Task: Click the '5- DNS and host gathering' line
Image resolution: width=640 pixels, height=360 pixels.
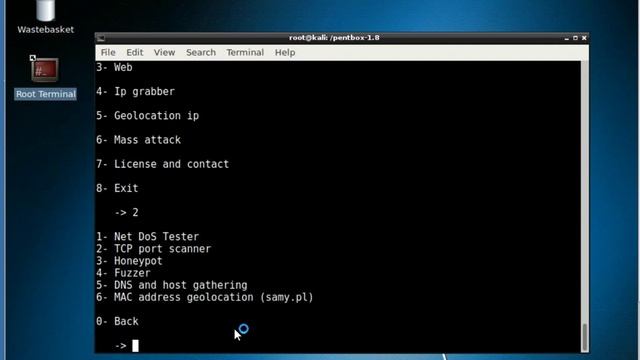Action: click(172, 285)
